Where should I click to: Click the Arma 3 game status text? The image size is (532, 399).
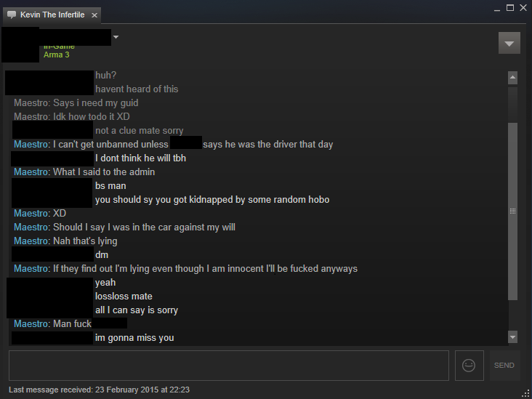pos(56,55)
